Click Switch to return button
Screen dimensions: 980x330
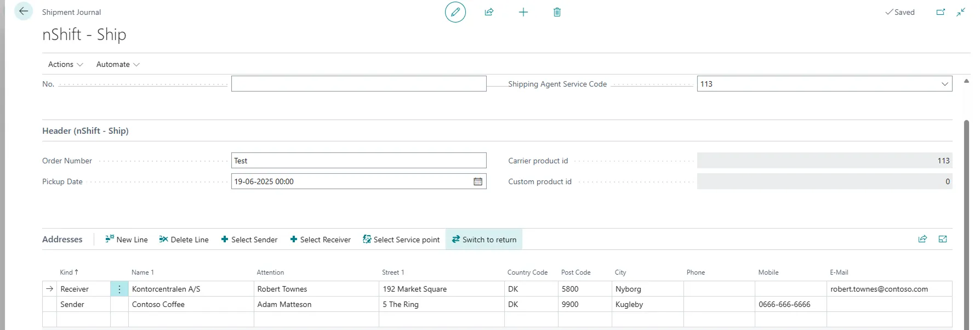pyautogui.click(x=484, y=240)
